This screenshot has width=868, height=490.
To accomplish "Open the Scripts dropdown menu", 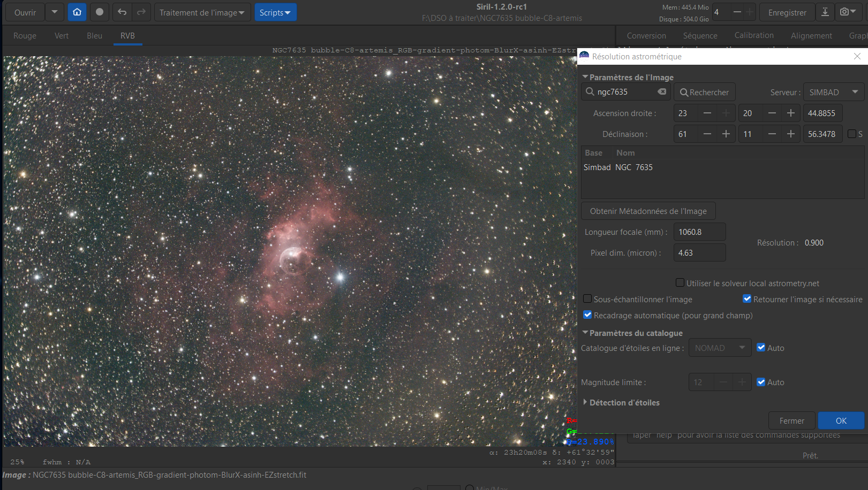I will click(x=276, y=12).
